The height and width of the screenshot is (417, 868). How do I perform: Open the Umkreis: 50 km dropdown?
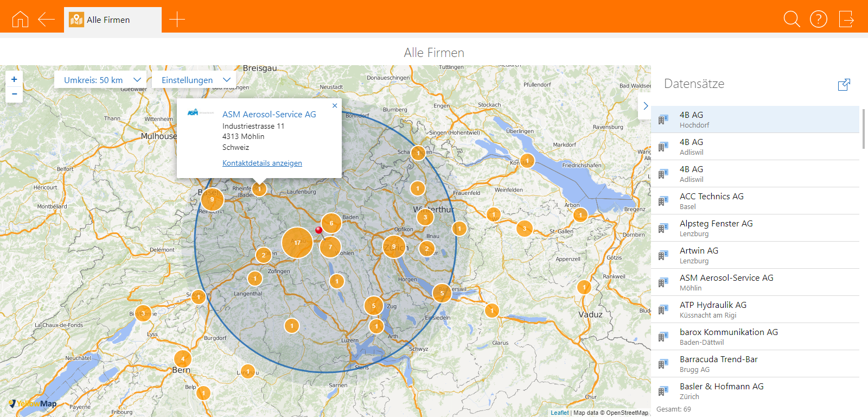pos(101,79)
